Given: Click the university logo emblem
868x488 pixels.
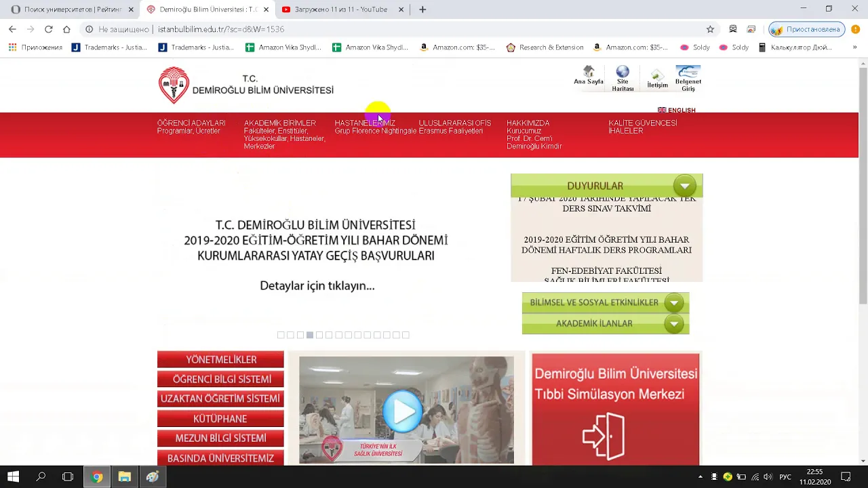Looking at the screenshot, I should 174,85.
